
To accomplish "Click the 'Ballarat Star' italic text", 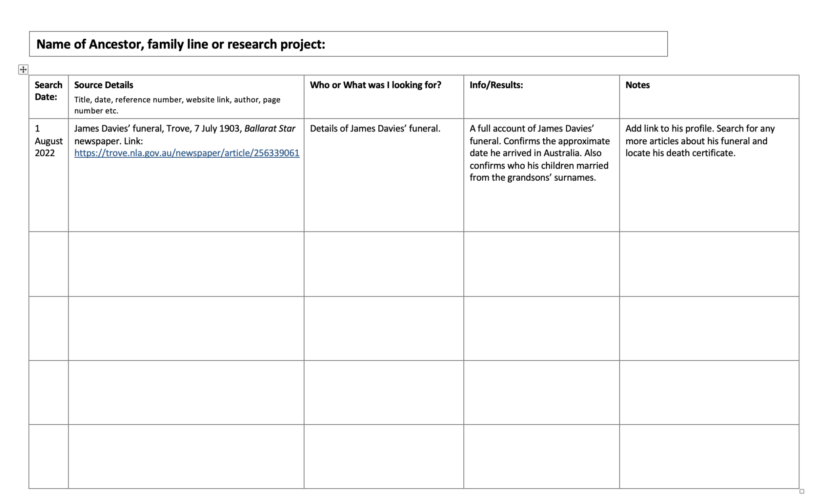I will (269, 129).
